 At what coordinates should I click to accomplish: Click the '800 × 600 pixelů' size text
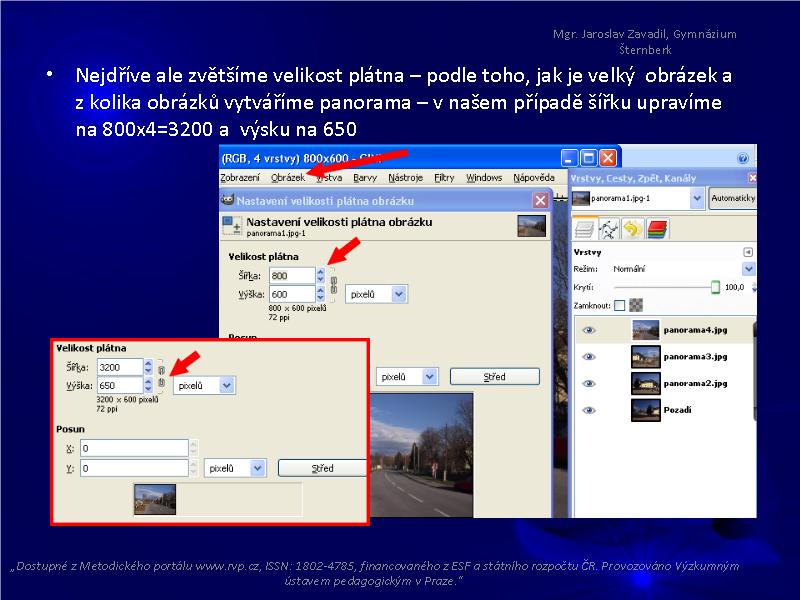pyautogui.click(x=297, y=308)
